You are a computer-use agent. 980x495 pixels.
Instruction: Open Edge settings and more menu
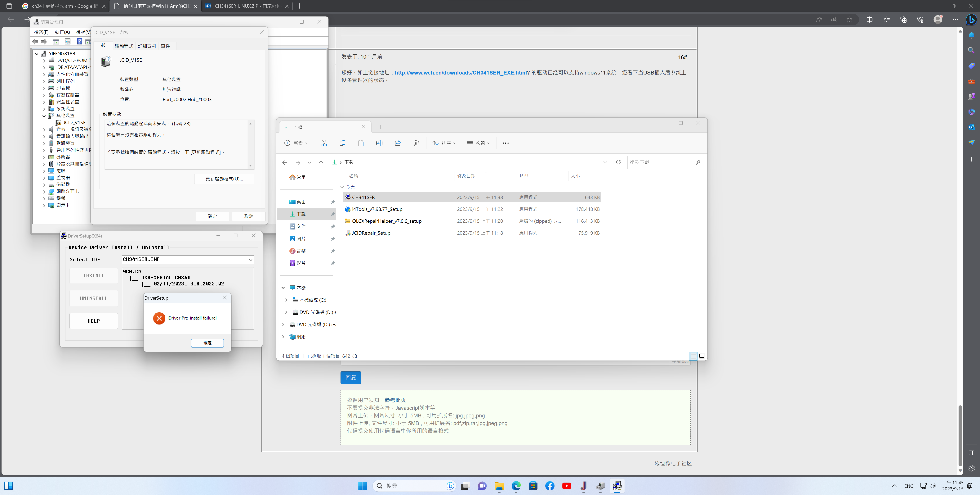pos(955,19)
